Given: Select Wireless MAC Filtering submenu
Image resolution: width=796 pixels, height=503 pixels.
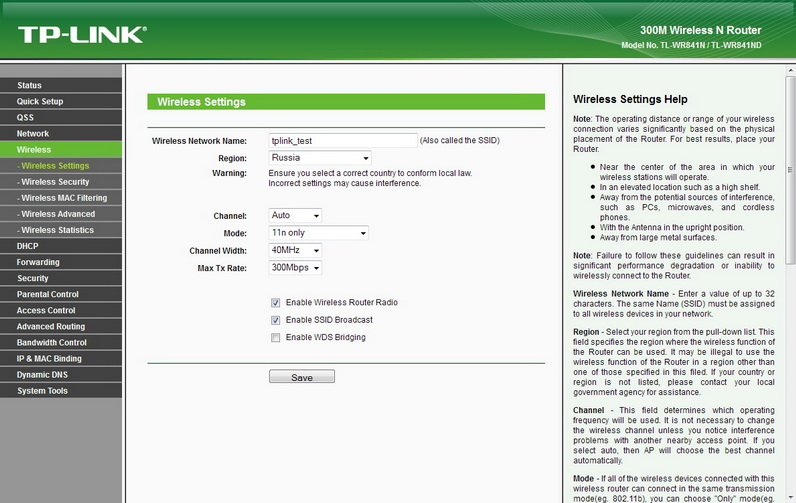Looking at the screenshot, I should pos(63,198).
